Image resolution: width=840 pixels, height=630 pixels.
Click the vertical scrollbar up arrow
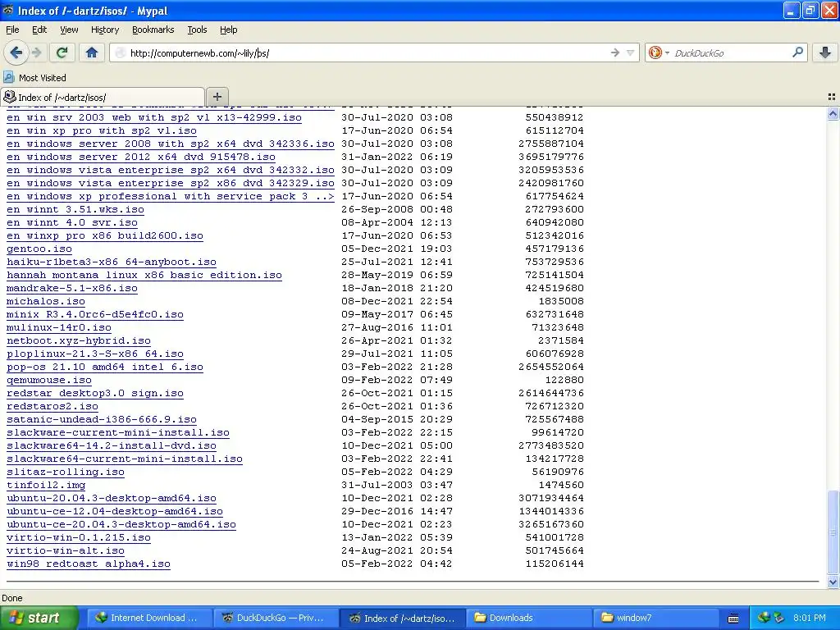pyautogui.click(x=833, y=113)
